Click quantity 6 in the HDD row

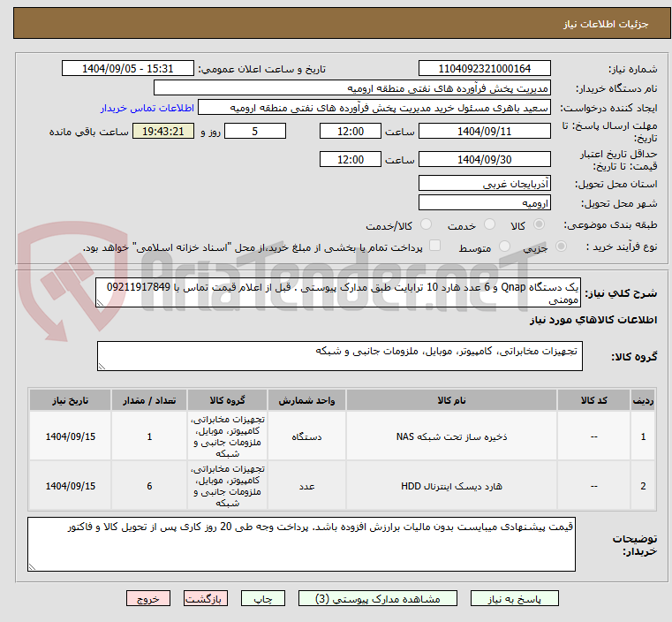tap(149, 486)
